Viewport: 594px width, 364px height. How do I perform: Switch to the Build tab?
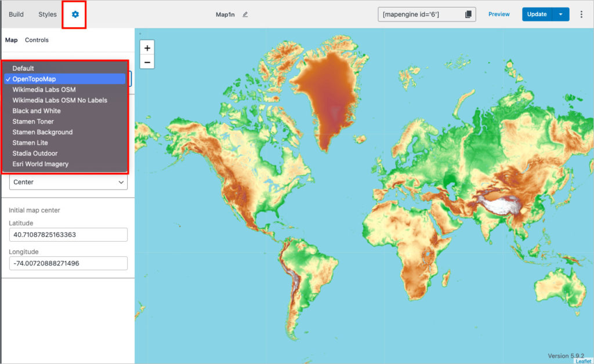pos(16,14)
